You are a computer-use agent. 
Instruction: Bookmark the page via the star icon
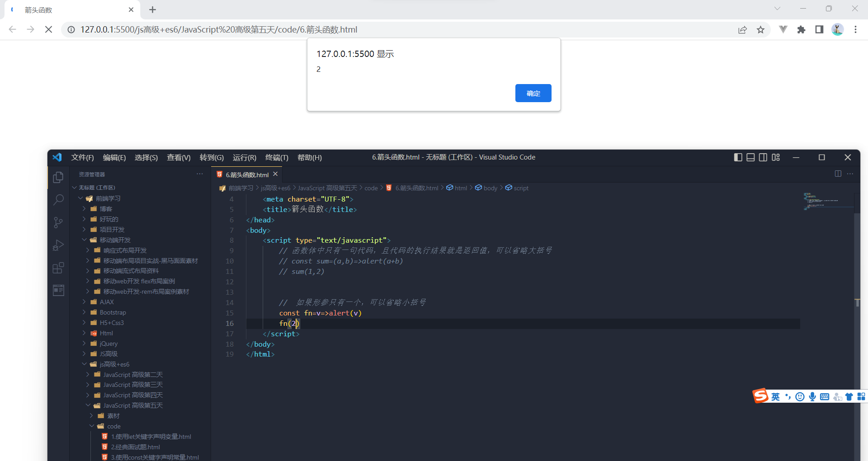click(761, 29)
